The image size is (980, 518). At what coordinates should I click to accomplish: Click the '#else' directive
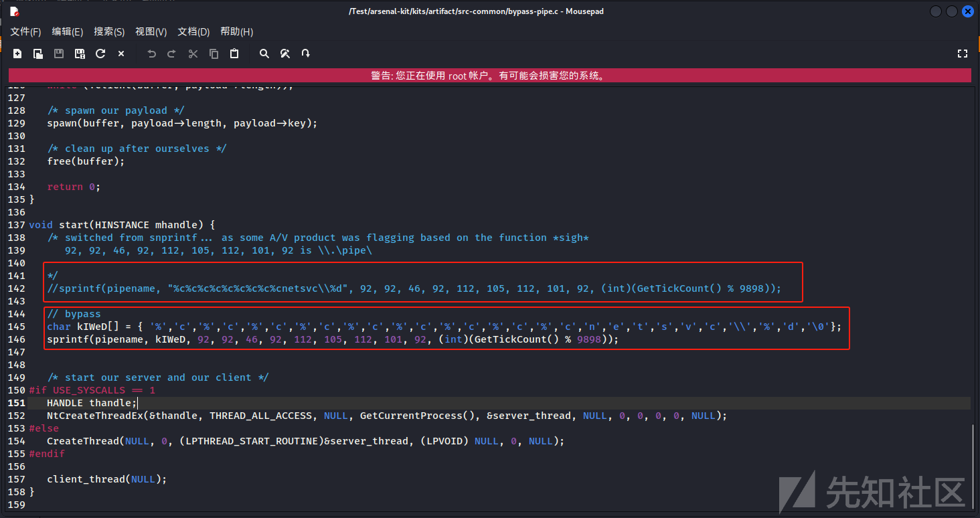pyautogui.click(x=44, y=428)
